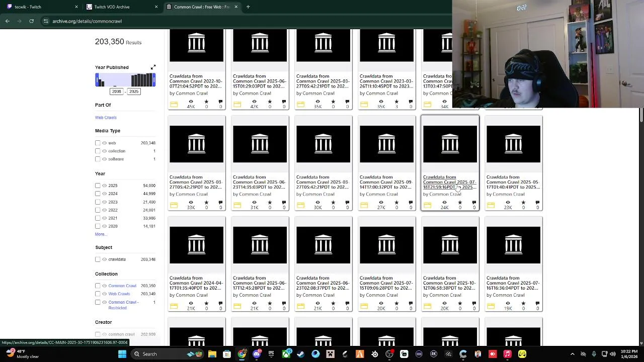Open the Windows Start menu
Image resolution: width=644 pixels, height=362 pixels.
click(122, 354)
